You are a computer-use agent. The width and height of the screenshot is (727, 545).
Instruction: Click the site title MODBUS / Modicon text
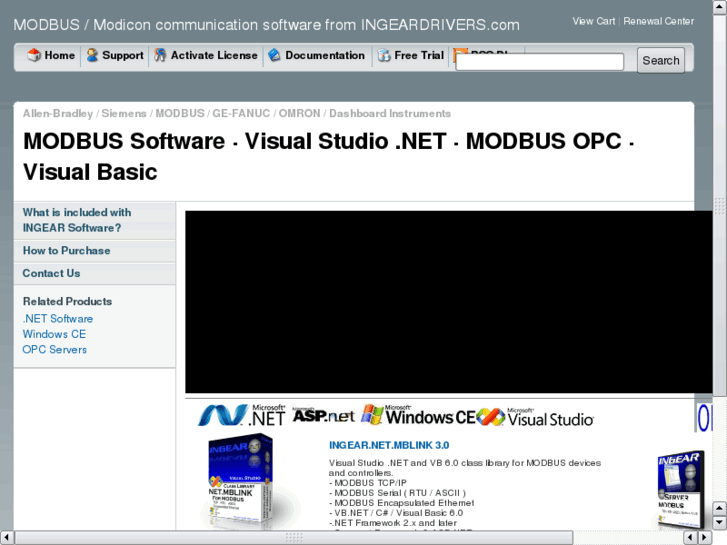[x=267, y=25]
